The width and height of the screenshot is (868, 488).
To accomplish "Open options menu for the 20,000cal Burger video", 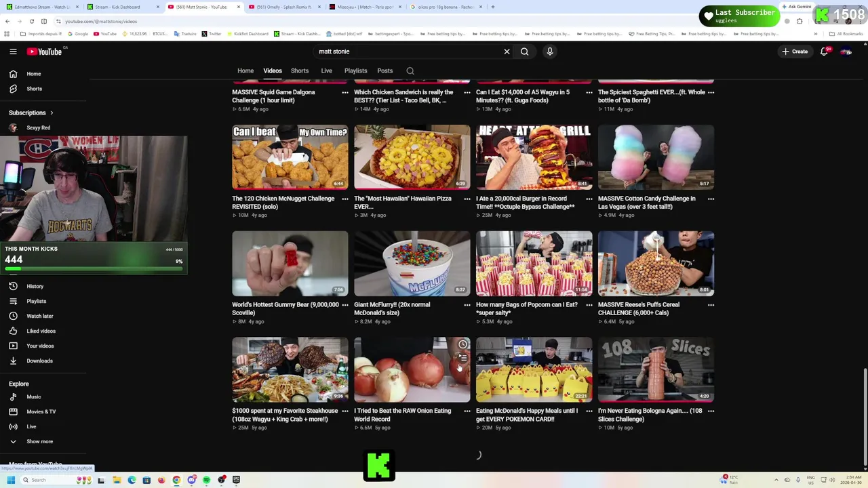I will click(x=589, y=199).
